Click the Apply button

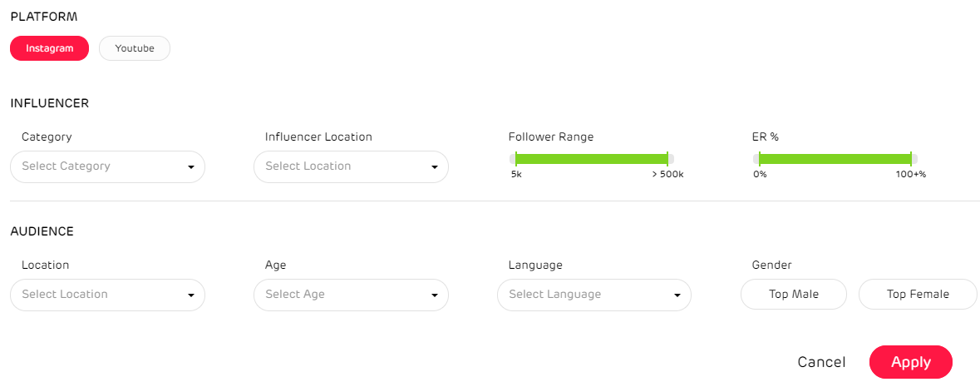910,362
